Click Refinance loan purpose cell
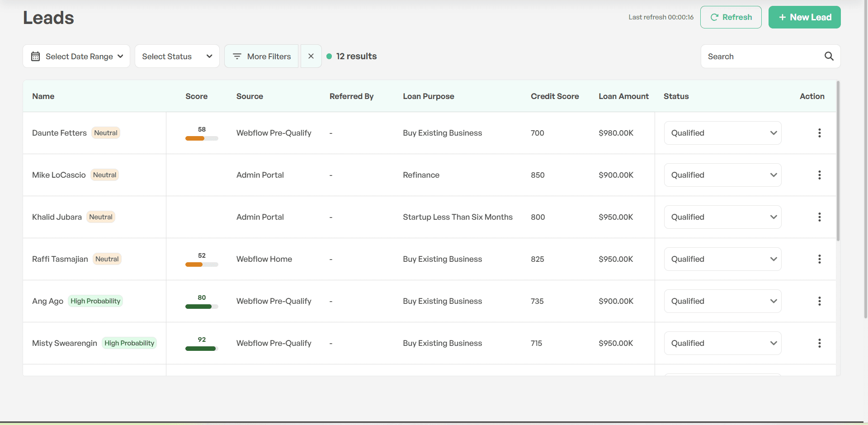868x425 pixels. point(421,175)
